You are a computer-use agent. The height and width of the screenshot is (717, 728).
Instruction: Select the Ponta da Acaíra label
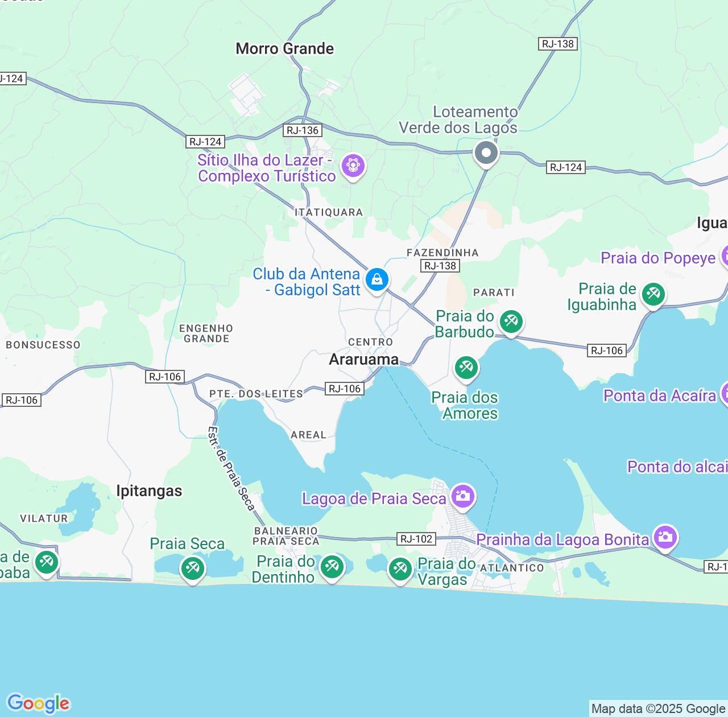pyautogui.click(x=660, y=395)
